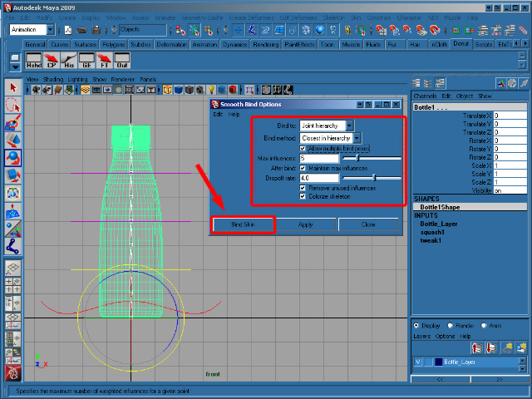This screenshot has width=532, height=399.
Task: Activate the Lasso select tool
Action: [12, 105]
